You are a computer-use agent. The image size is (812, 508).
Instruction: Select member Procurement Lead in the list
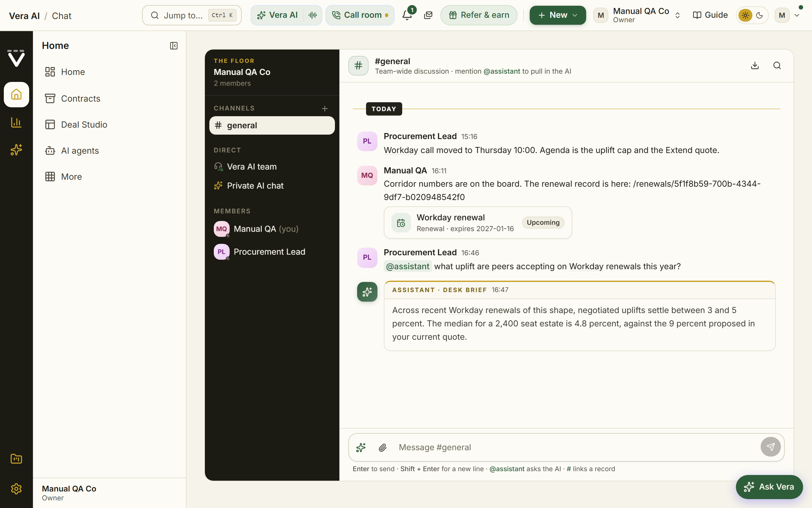click(272, 252)
